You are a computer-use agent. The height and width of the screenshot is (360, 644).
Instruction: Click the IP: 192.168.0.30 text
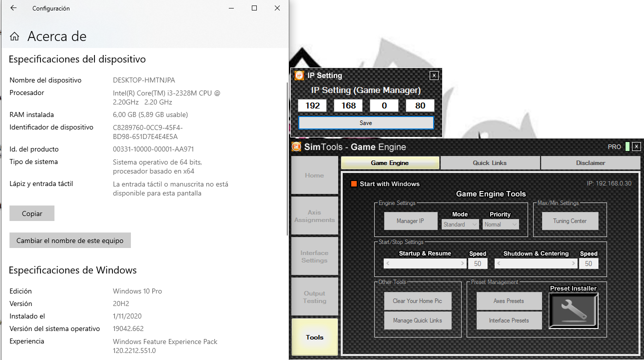[609, 183]
